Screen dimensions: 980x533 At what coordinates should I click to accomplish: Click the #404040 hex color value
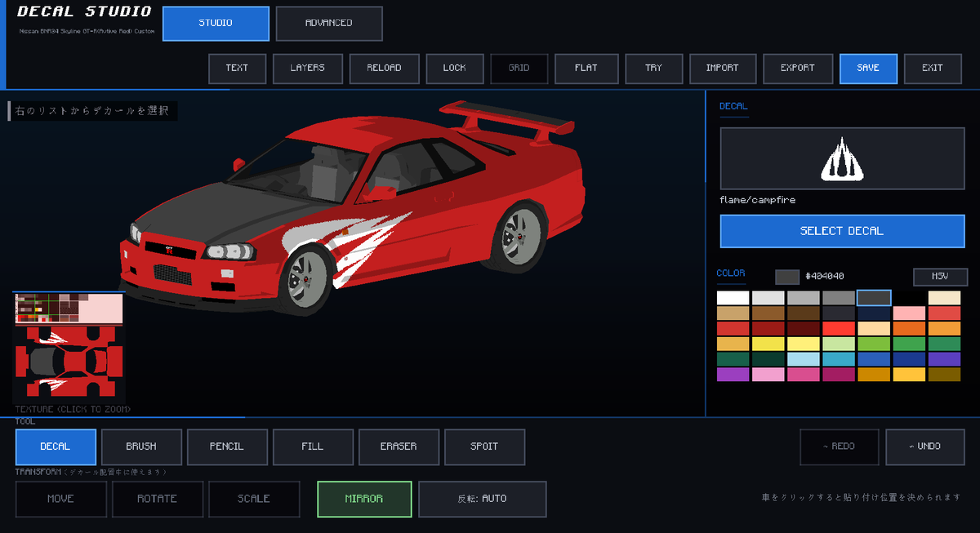[826, 277]
